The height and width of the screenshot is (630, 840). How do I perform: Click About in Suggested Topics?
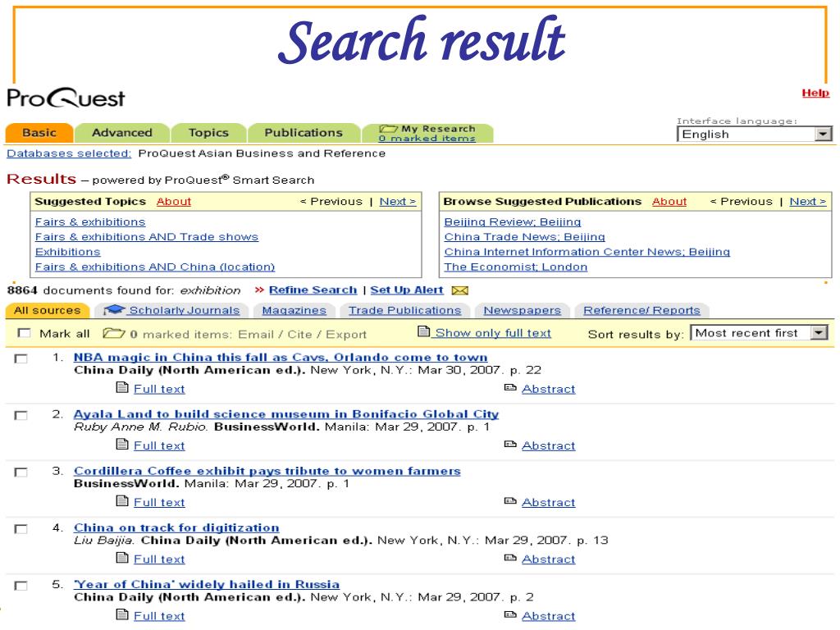(174, 202)
